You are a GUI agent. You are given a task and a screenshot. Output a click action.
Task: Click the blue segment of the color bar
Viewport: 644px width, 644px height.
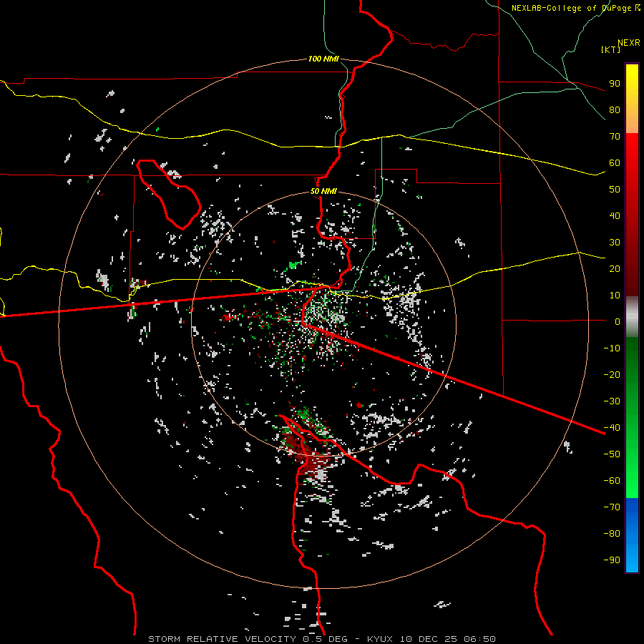[632, 535]
